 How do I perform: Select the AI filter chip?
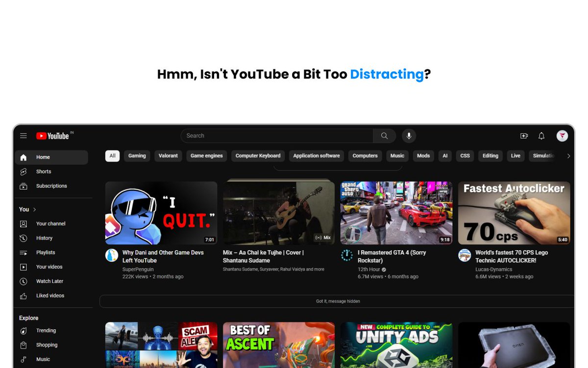pyautogui.click(x=445, y=156)
